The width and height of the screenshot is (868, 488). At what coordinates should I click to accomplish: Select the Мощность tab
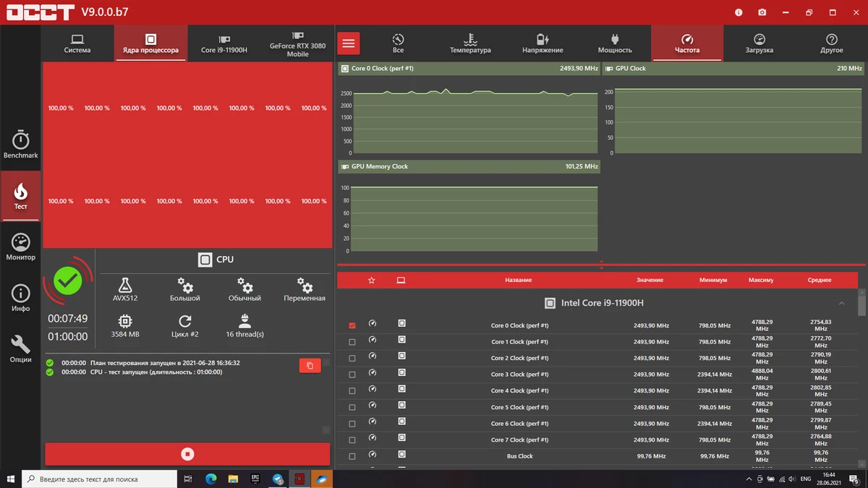pyautogui.click(x=615, y=43)
